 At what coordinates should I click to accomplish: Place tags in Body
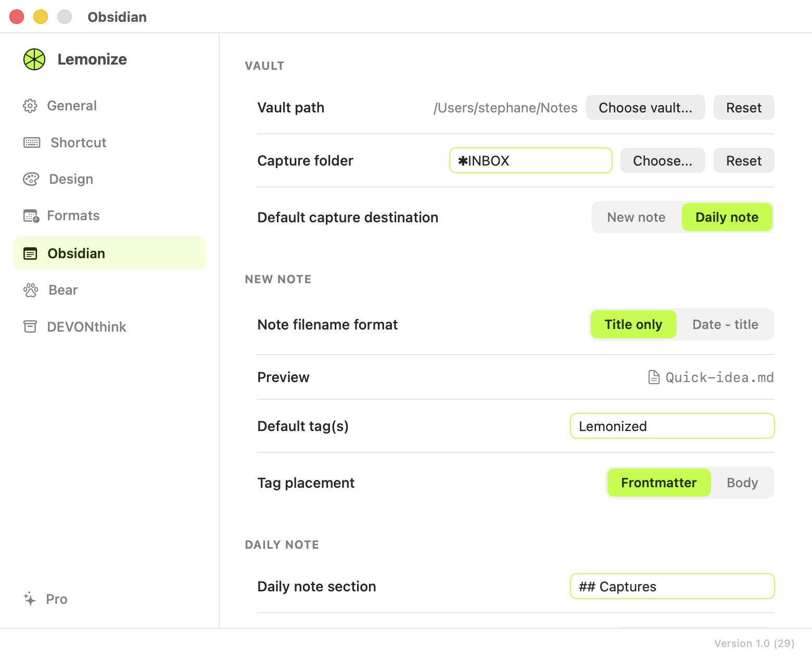[742, 483]
